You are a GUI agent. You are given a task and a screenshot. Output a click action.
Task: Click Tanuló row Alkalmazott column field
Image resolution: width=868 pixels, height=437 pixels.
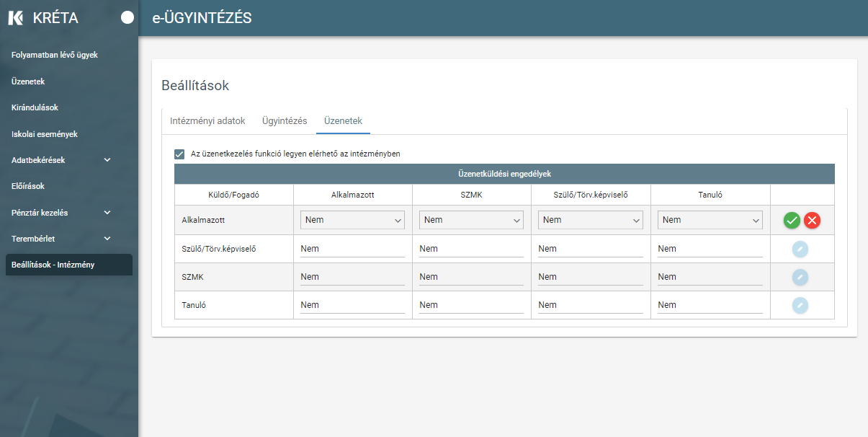352,305
